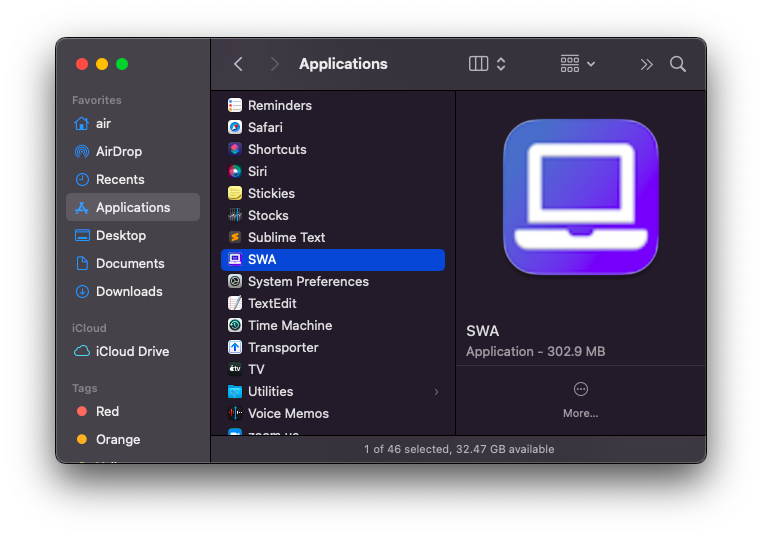Screen dimensions: 762x537
Task: Click the large SWA preview icon
Action: [x=581, y=197]
